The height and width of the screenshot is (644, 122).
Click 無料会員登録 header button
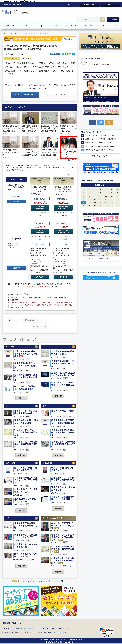[x=90, y=5]
